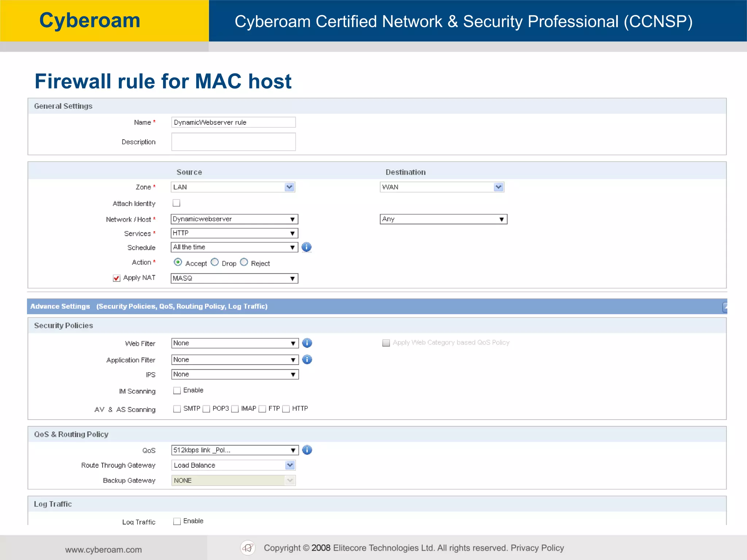Image resolution: width=747 pixels, height=560 pixels.
Task: Click the Firewall rule for MAC host title
Action: click(163, 81)
